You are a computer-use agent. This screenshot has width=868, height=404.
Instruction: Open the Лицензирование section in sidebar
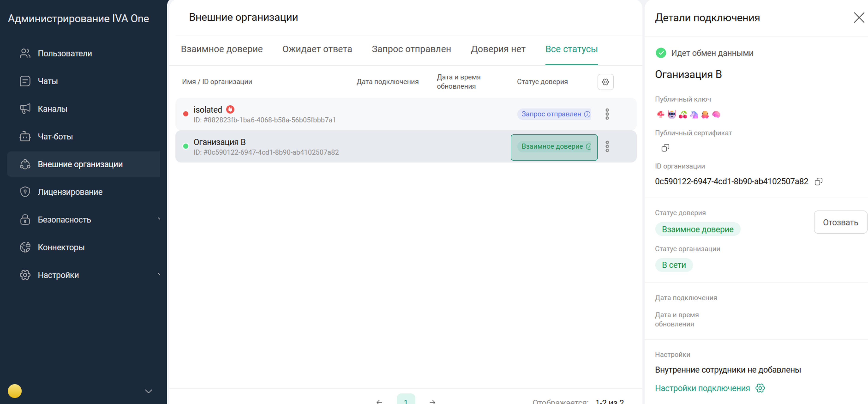pos(69,192)
